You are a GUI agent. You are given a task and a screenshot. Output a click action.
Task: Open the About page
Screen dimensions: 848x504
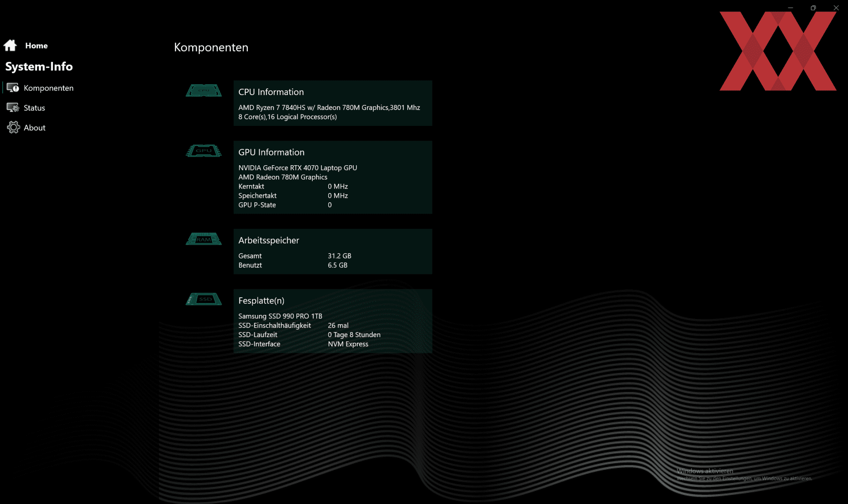pos(34,128)
